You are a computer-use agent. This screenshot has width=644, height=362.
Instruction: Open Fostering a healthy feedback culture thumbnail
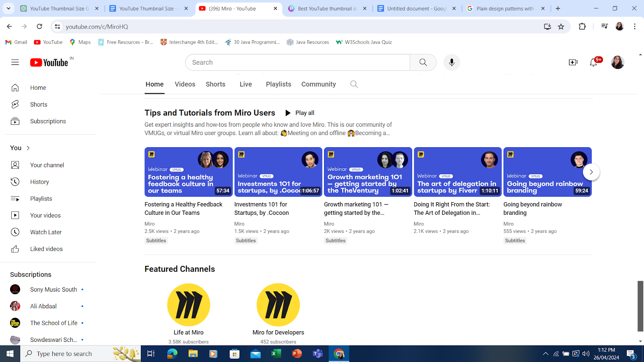[188, 172]
